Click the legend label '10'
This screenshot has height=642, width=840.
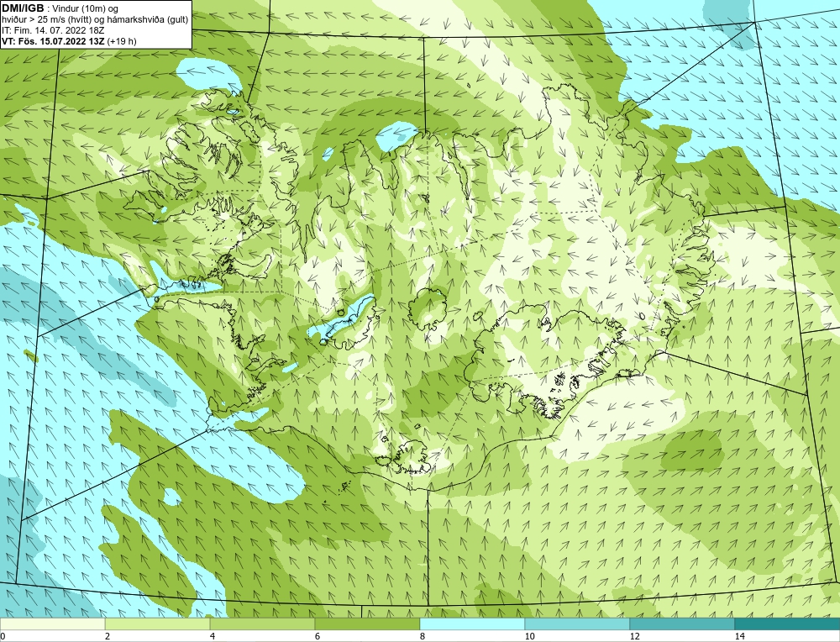[x=529, y=636]
